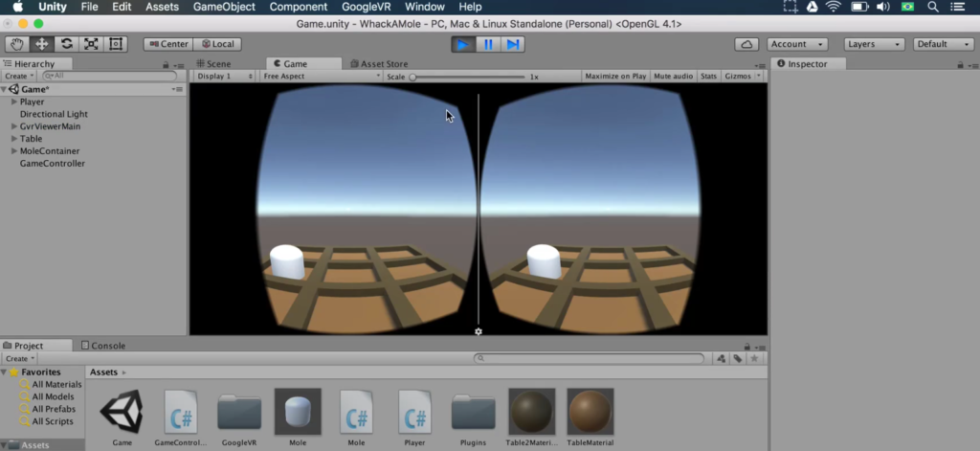Switch to the Scene tab
Viewport: 980px width, 451px height.
tap(213, 64)
